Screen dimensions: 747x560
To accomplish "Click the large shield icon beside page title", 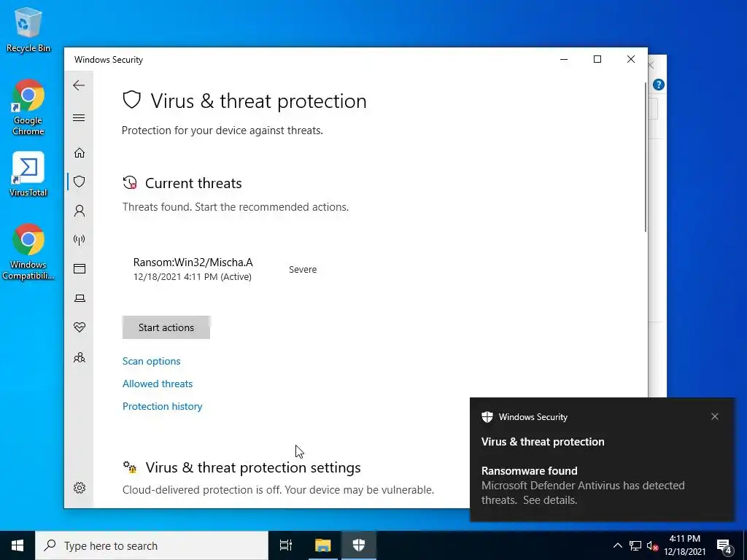I will (131, 100).
